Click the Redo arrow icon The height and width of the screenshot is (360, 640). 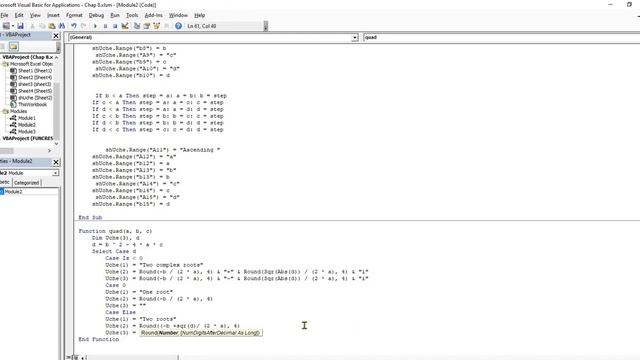point(83,26)
